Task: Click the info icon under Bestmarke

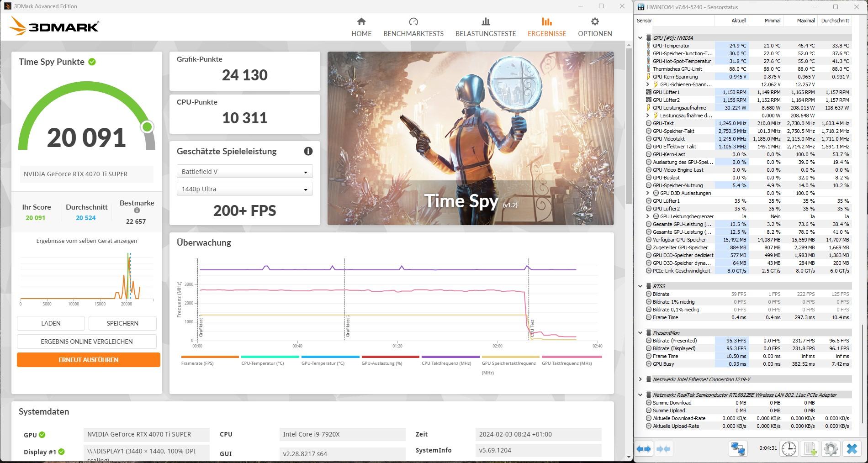Action: coord(137,210)
